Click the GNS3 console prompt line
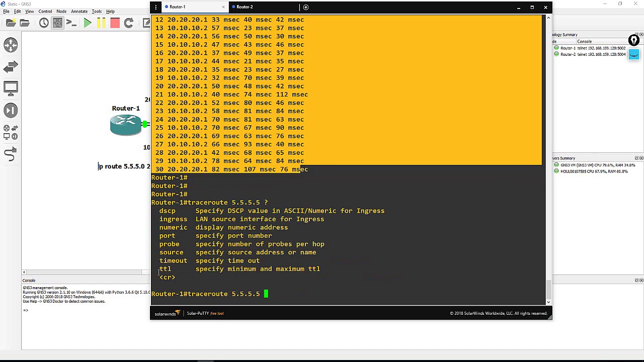Image resolution: width=644 pixels, height=362 pixels. (26, 310)
